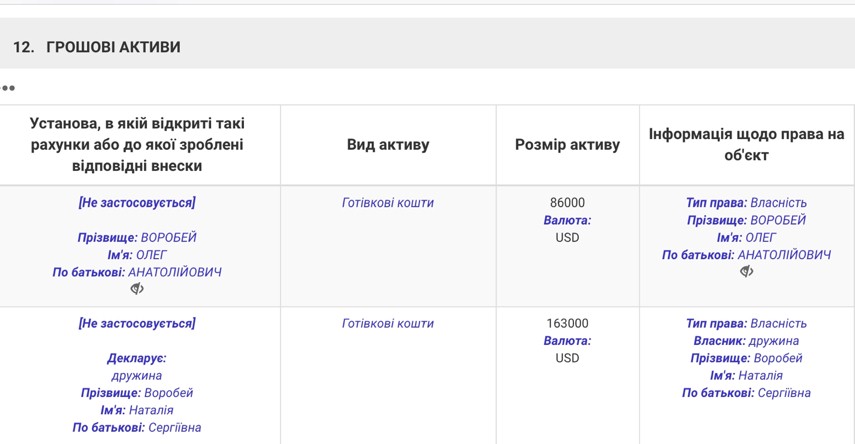Viewport: 855px width, 444px height.
Task: Click 'Готівкові кошти' in the second row
Action: point(388,324)
